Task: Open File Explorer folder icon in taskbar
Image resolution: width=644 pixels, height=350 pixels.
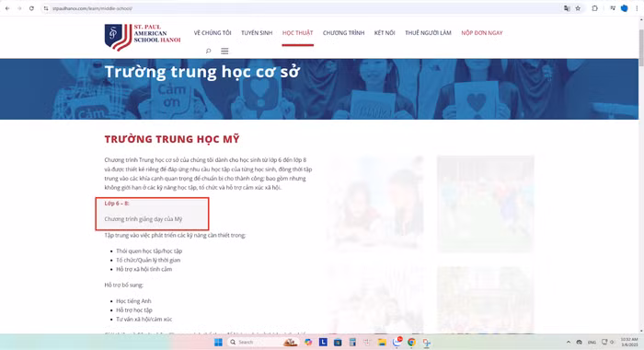Action: tap(382, 343)
